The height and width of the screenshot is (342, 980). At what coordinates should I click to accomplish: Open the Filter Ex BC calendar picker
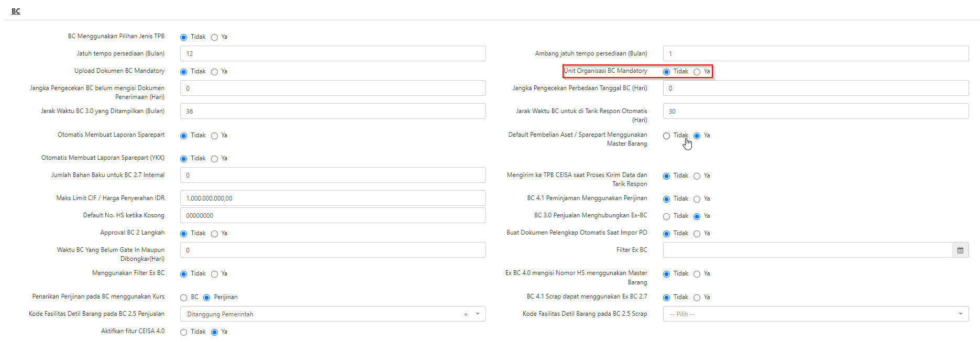(x=960, y=250)
